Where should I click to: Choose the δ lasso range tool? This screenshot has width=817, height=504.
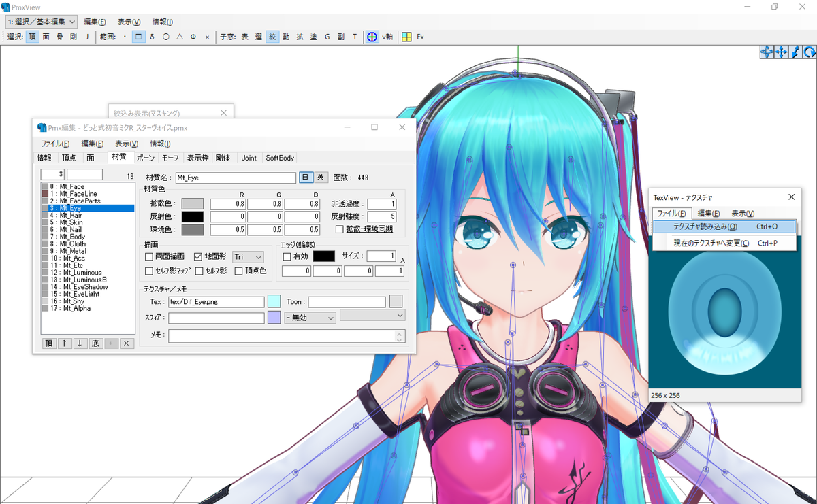152,37
